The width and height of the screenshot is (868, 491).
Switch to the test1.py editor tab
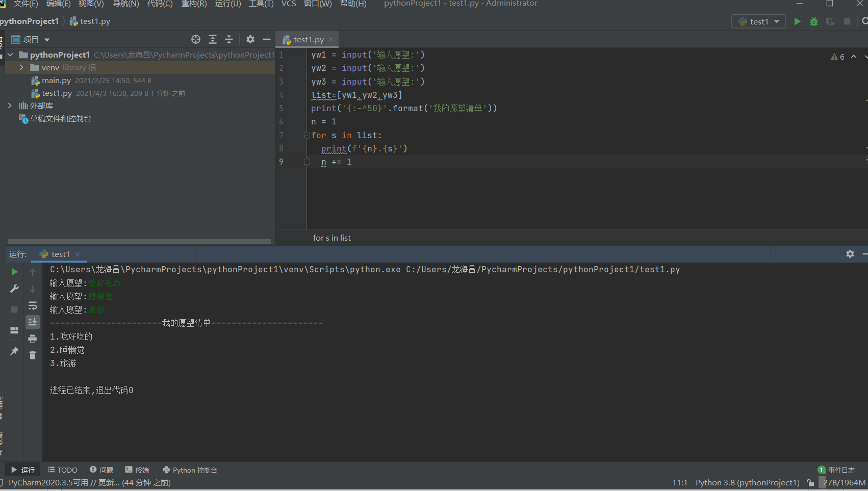tap(308, 39)
